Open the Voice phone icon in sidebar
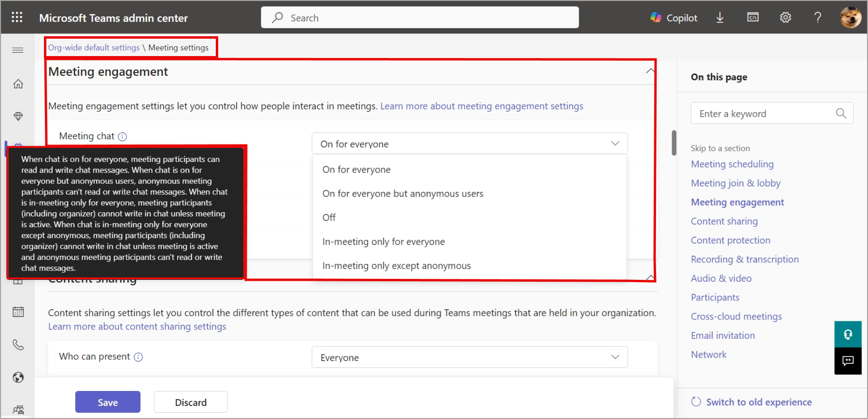868x419 pixels. click(18, 345)
